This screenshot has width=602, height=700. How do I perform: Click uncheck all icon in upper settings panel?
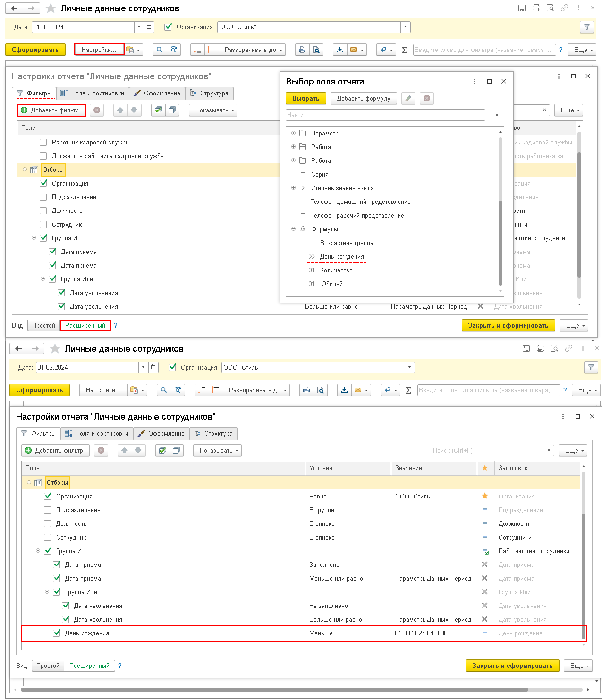pyautogui.click(x=172, y=110)
